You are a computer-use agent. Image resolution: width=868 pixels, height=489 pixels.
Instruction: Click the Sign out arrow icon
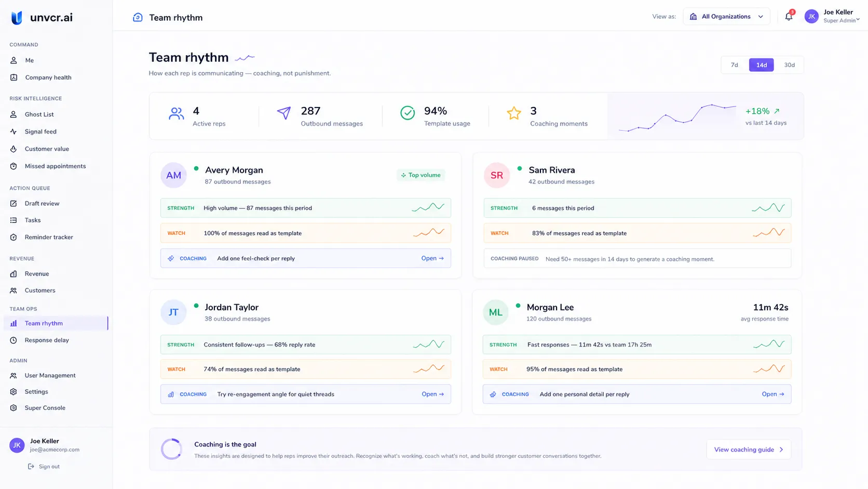tap(31, 467)
